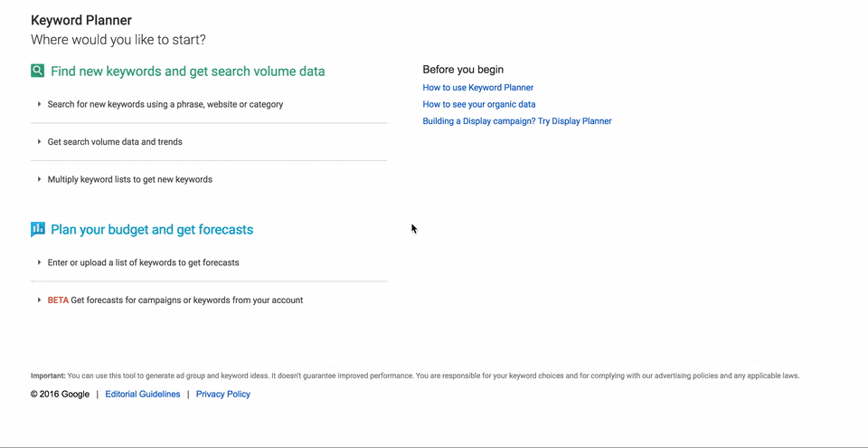Click the 'Before you begin' heading
The image size is (868, 448).
[x=463, y=70]
